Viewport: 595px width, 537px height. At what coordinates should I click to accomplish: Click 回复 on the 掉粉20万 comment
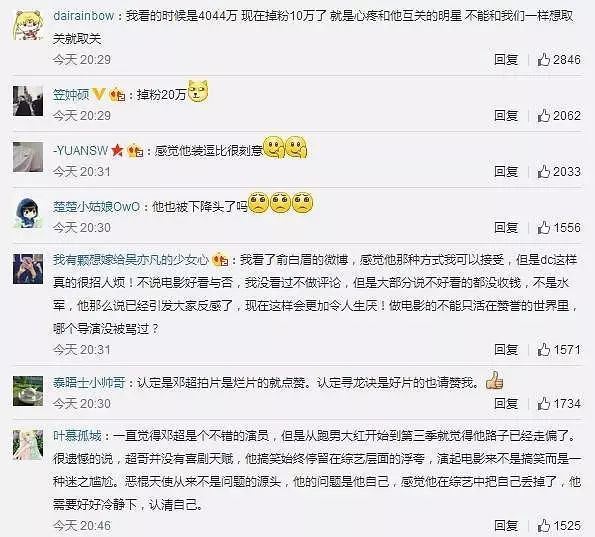click(x=506, y=115)
